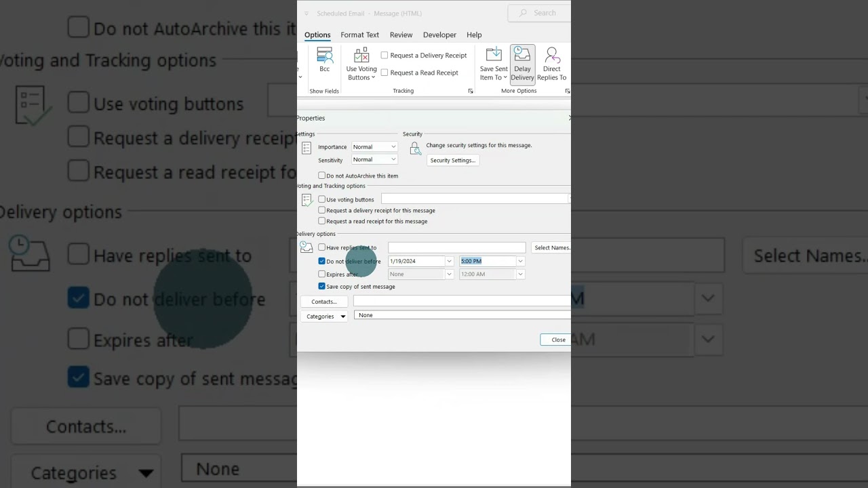The height and width of the screenshot is (488, 868).
Task: Close the Properties dialog with Close button
Action: point(555,340)
